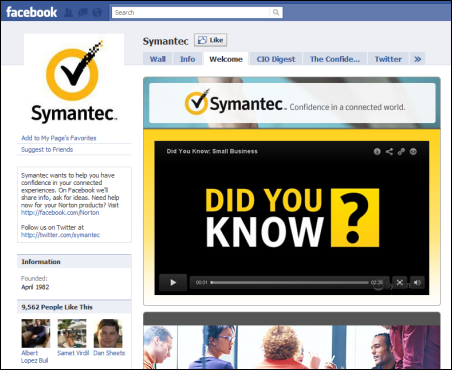Open the twitter.com/symantec link
Screen dimensions: 452x370
60,235
